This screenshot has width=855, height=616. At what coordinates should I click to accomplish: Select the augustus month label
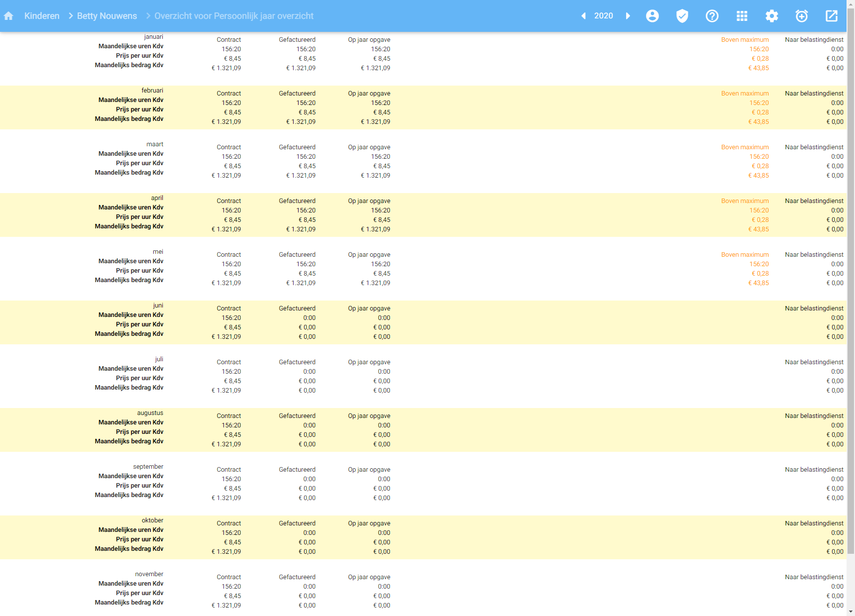tap(150, 413)
